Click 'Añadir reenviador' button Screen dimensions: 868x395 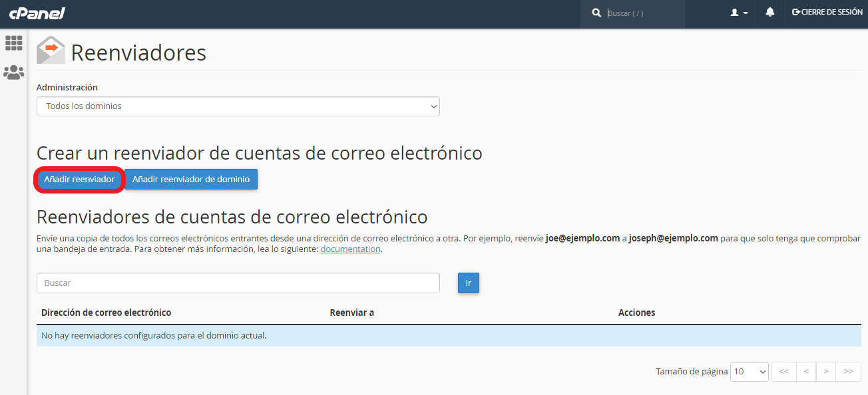pos(79,180)
